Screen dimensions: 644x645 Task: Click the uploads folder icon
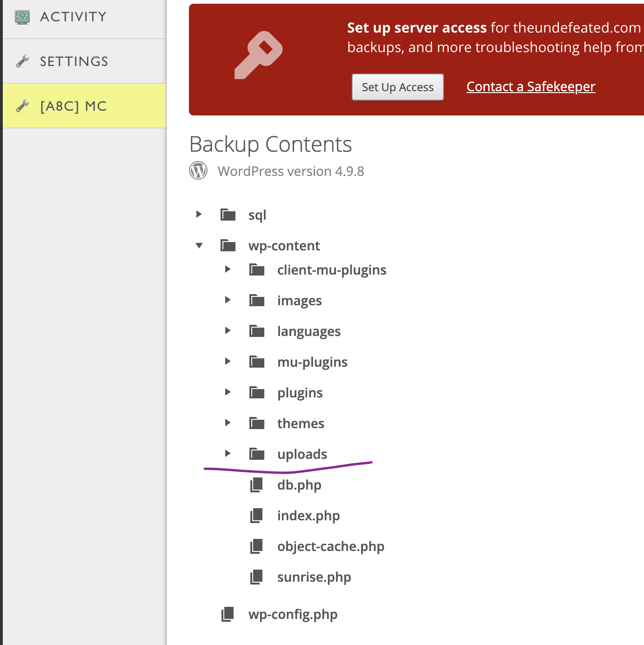tap(257, 454)
